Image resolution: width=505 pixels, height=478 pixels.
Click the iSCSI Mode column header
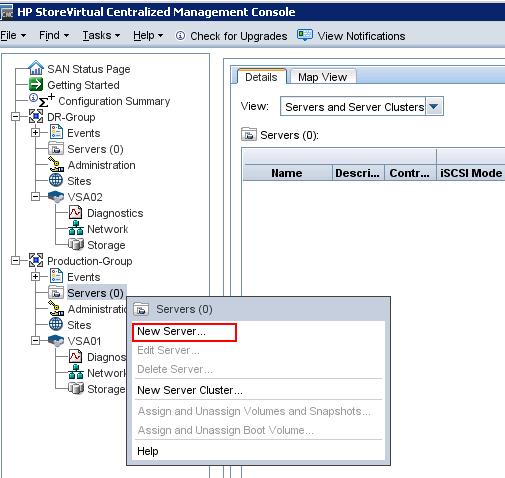471,173
